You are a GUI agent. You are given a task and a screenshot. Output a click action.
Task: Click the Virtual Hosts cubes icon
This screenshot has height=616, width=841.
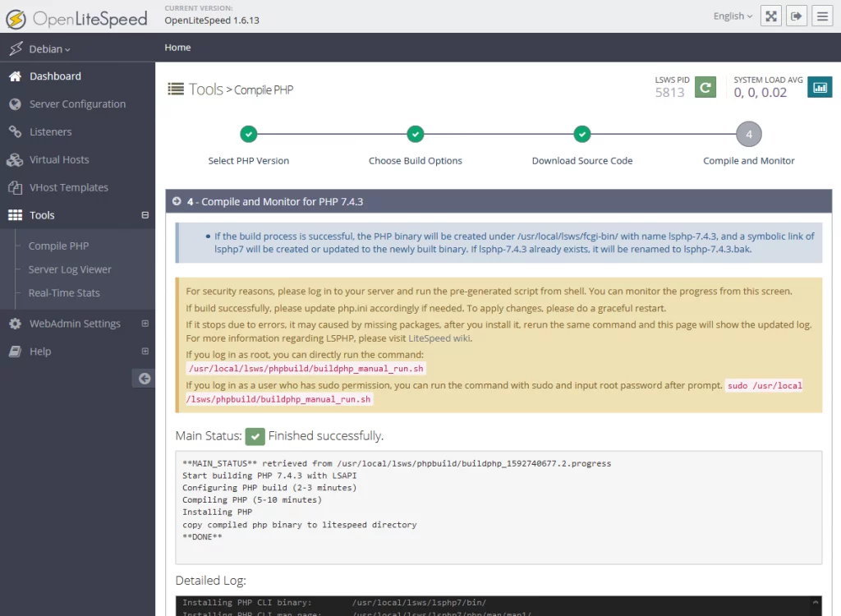[x=15, y=160]
